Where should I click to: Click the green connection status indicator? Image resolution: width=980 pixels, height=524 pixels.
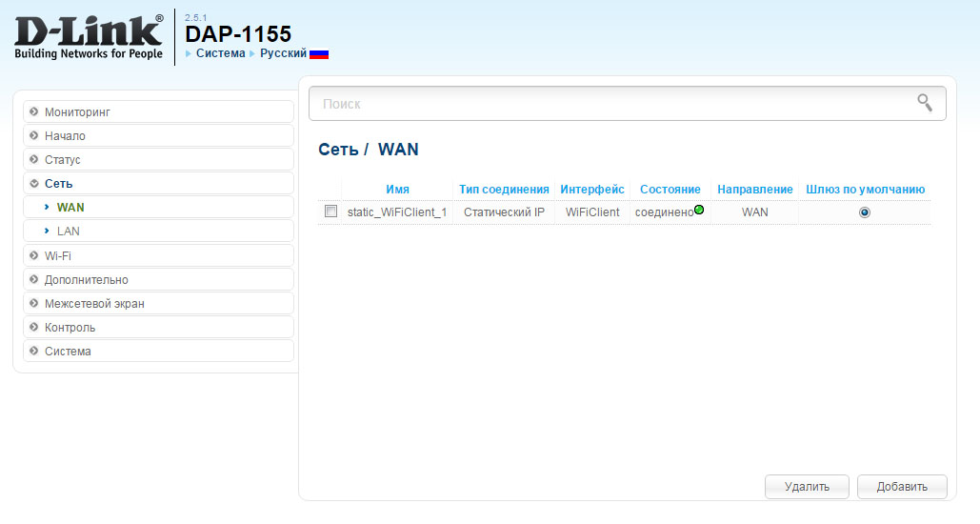pyautogui.click(x=699, y=210)
